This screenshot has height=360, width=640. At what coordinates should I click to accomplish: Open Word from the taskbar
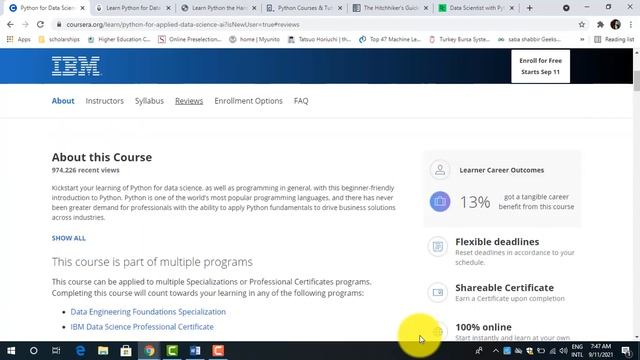pyautogui.click(x=195, y=351)
